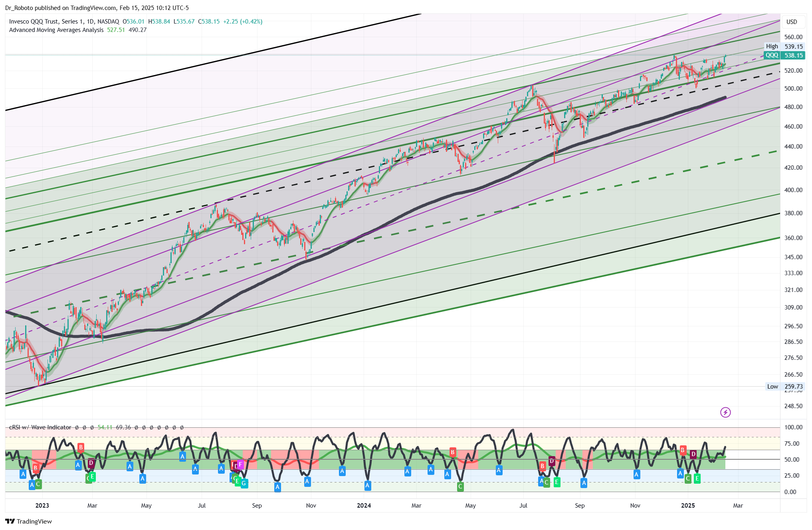The height and width of the screenshot is (530, 812).
Task: Click the 520.00 price axis tick
Action: [793, 71]
